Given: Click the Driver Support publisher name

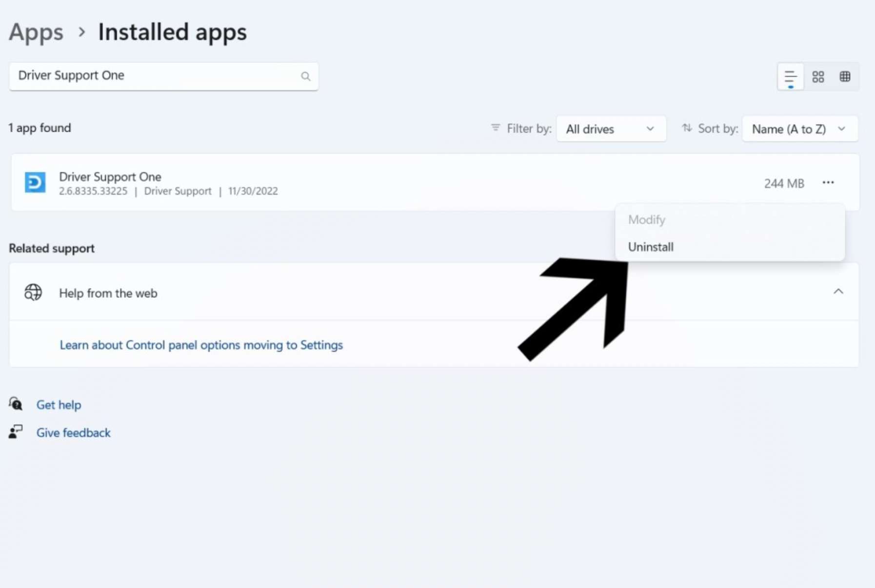Looking at the screenshot, I should click(178, 191).
